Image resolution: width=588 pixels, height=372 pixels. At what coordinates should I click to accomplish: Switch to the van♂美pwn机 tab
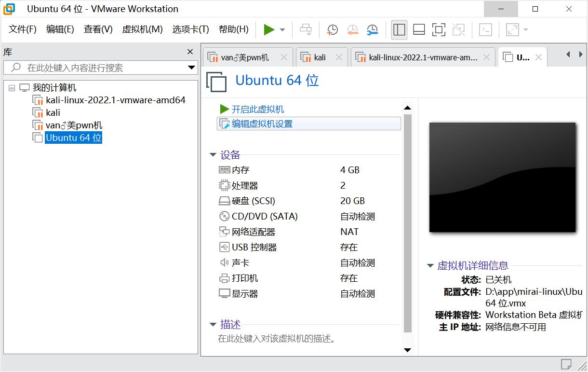pyautogui.click(x=245, y=57)
